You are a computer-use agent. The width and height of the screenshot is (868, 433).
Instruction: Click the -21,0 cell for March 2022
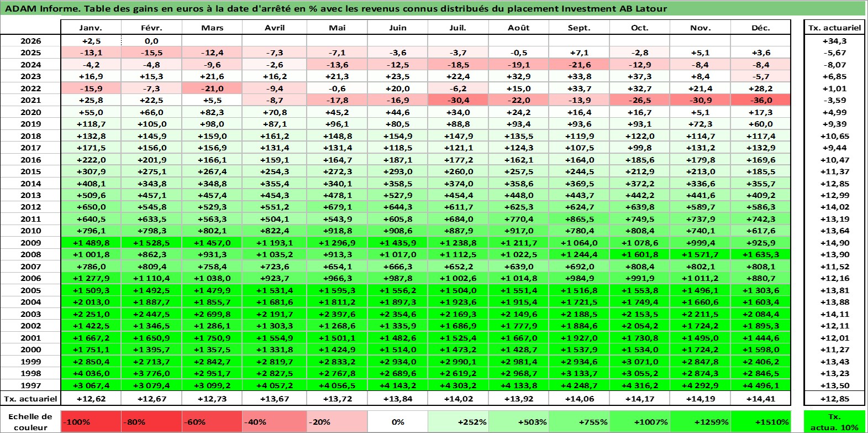click(212, 88)
